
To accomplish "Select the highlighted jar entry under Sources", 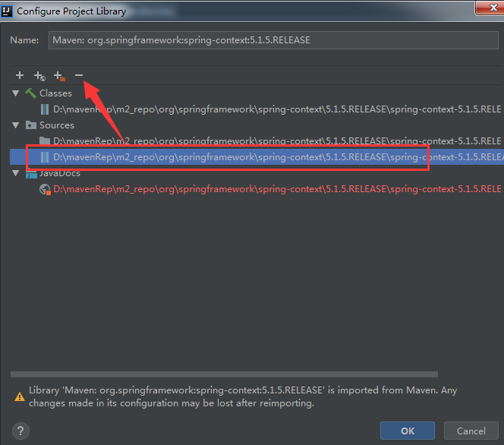I will click(x=257, y=157).
